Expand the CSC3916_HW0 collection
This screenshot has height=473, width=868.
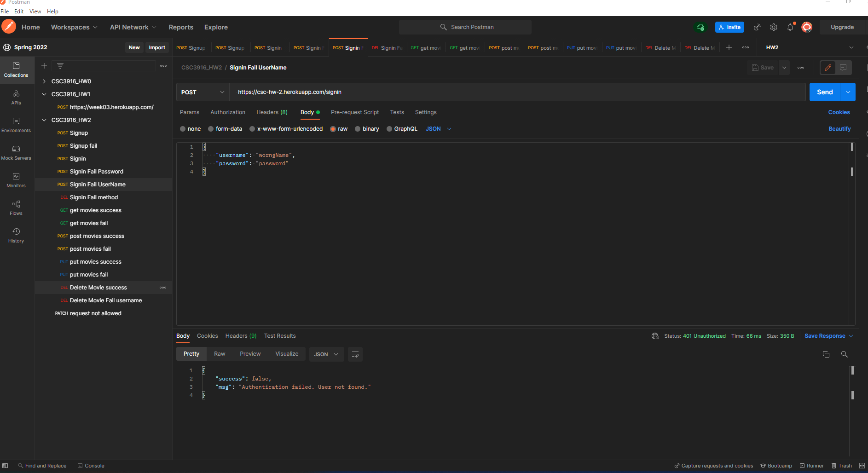(x=44, y=81)
